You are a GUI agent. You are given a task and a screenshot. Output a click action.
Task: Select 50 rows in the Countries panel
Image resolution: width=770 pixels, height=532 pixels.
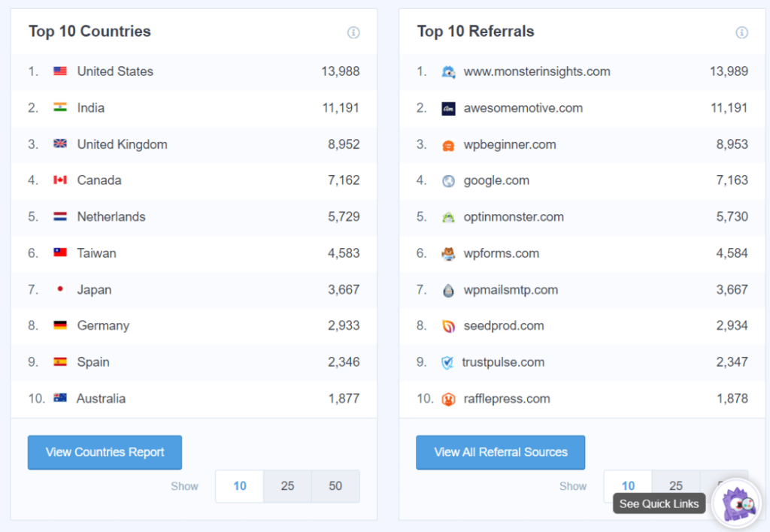click(x=335, y=486)
